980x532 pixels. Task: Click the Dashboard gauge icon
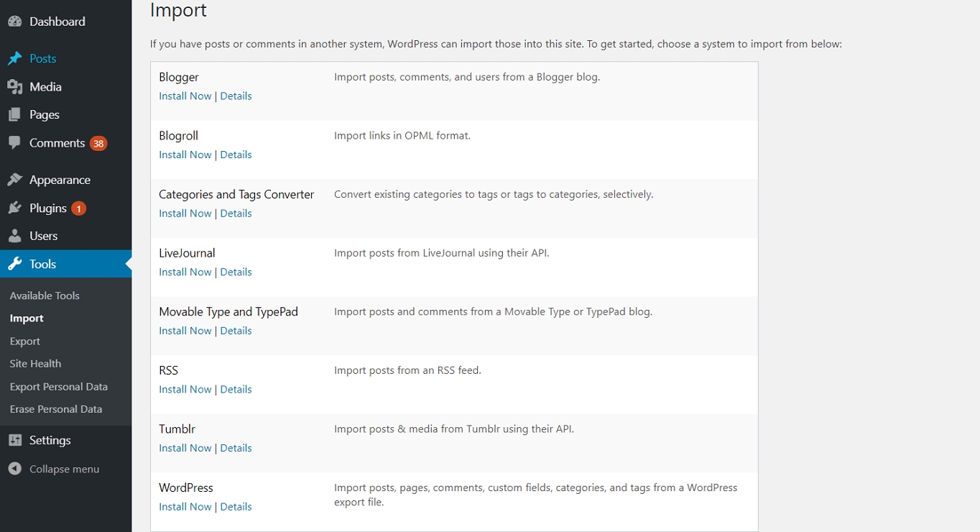pyautogui.click(x=14, y=22)
